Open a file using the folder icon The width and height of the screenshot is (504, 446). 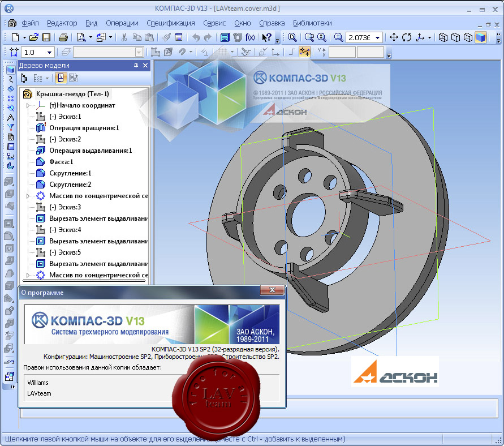(34, 37)
